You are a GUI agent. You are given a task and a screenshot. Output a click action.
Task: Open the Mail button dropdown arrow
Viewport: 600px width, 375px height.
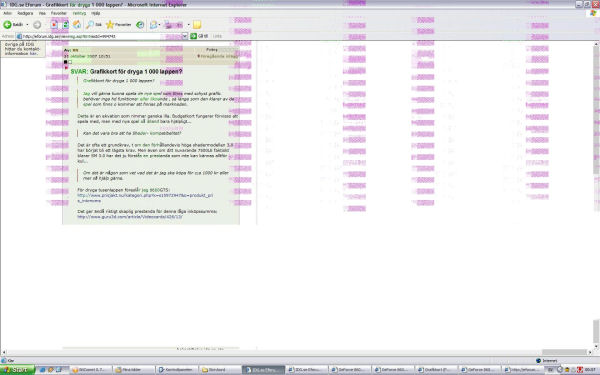click(159, 25)
